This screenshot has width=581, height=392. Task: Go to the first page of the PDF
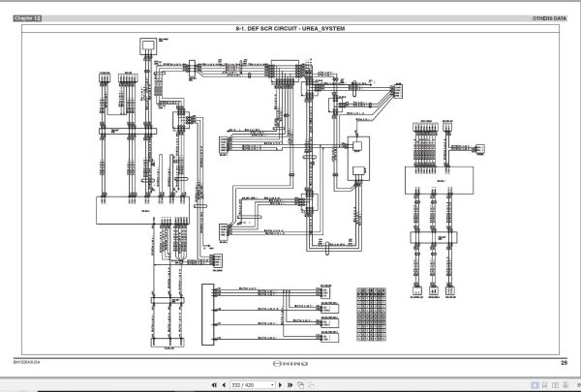214,385
